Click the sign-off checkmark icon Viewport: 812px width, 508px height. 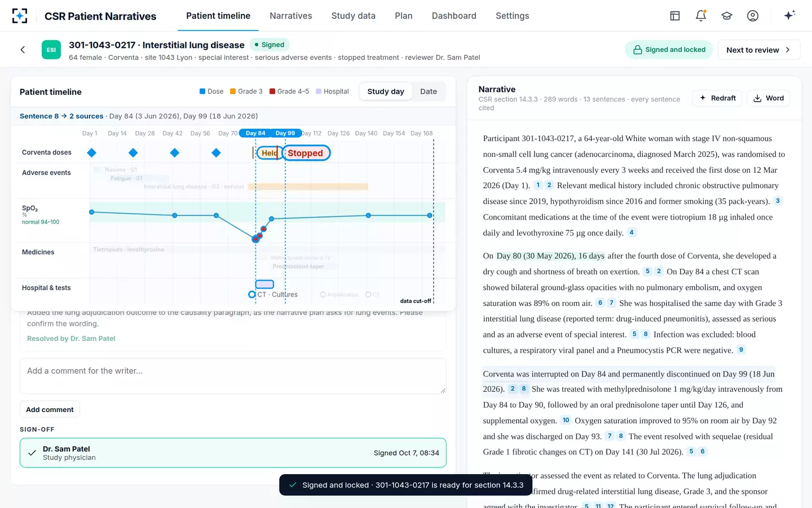[32, 453]
